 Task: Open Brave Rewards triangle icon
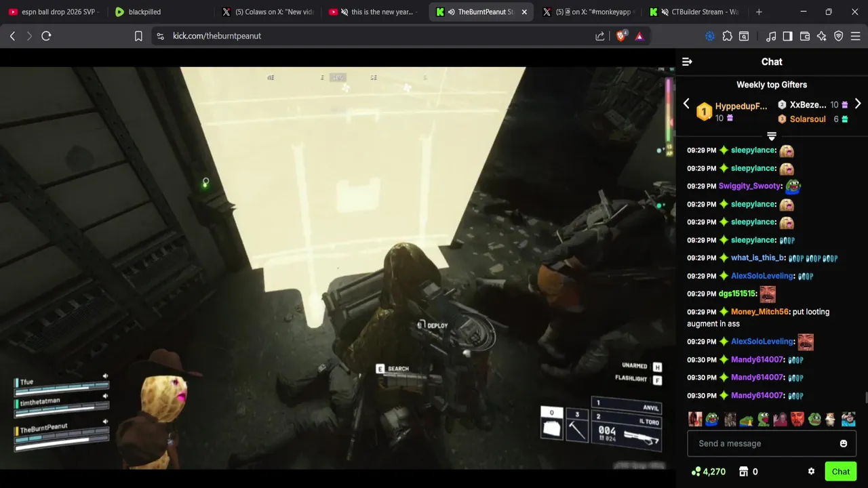tap(639, 36)
